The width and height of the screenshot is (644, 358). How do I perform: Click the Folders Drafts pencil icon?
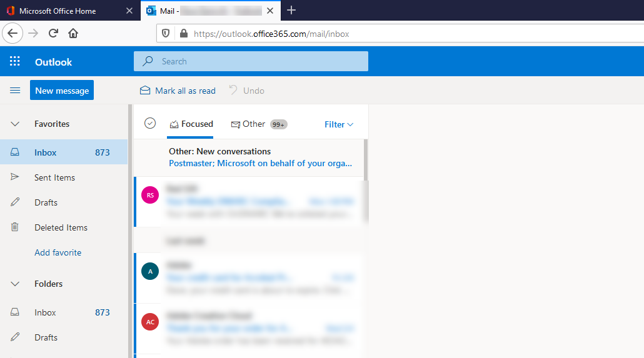[x=15, y=337]
